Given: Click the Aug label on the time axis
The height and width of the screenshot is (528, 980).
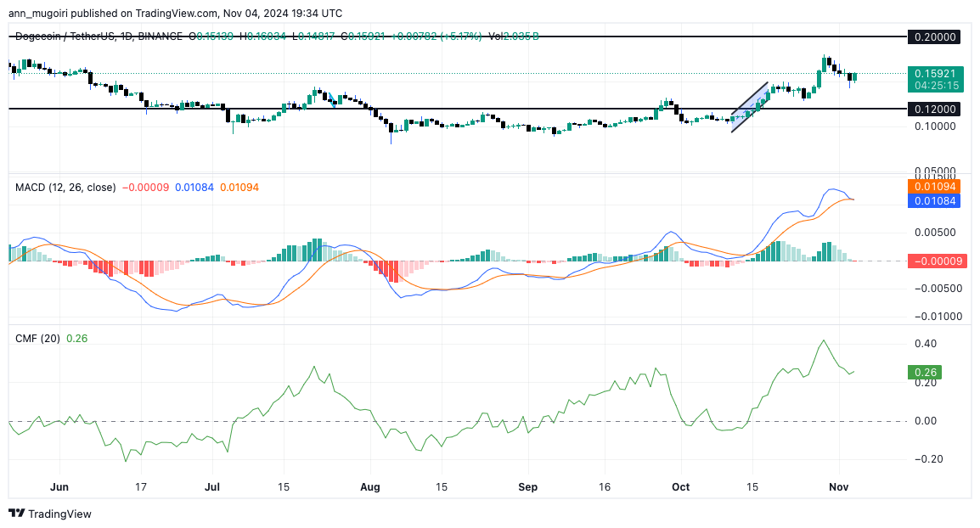Looking at the screenshot, I should pyautogui.click(x=369, y=487).
